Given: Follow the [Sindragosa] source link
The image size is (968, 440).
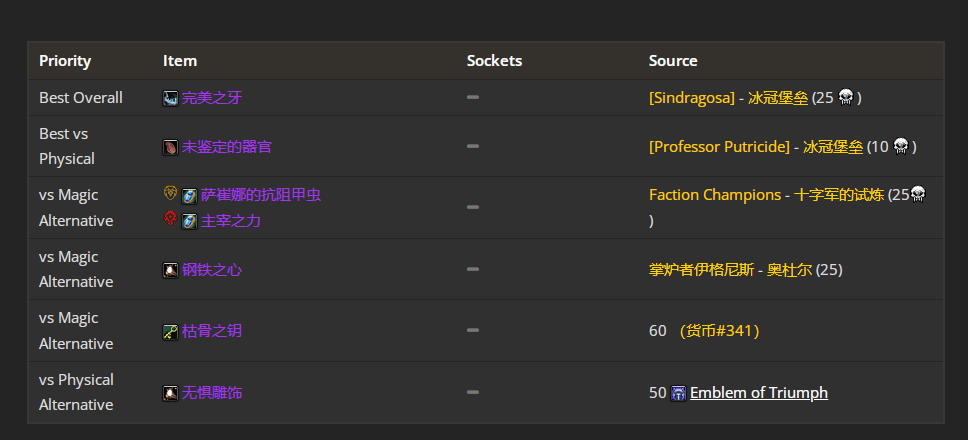Looking at the screenshot, I should [691, 98].
